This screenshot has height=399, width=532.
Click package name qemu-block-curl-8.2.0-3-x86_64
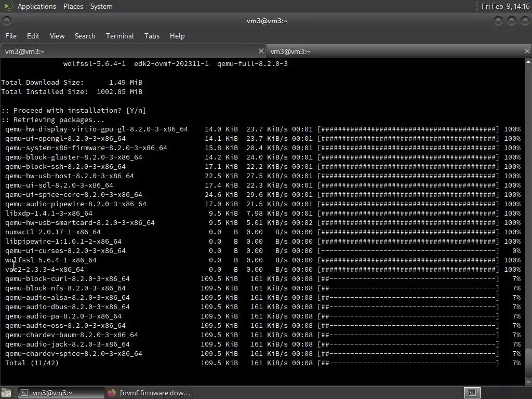(x=67, y=278)
